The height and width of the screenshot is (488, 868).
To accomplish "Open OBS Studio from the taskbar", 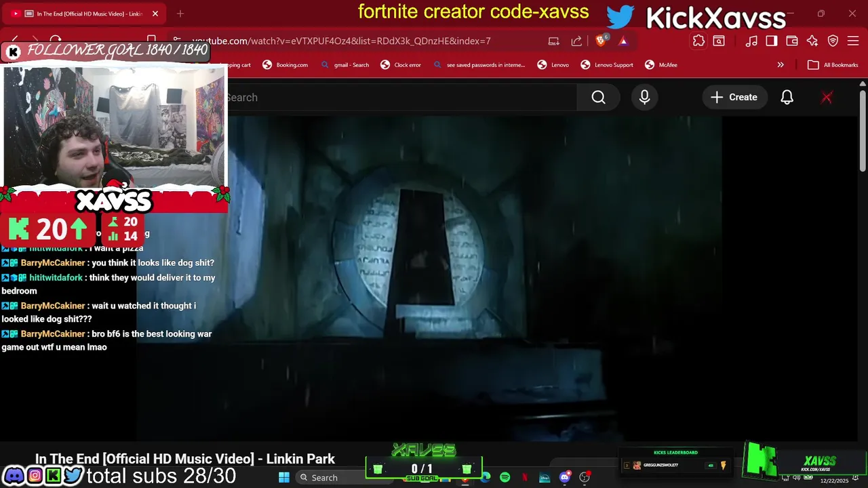I will coord(585,478).
